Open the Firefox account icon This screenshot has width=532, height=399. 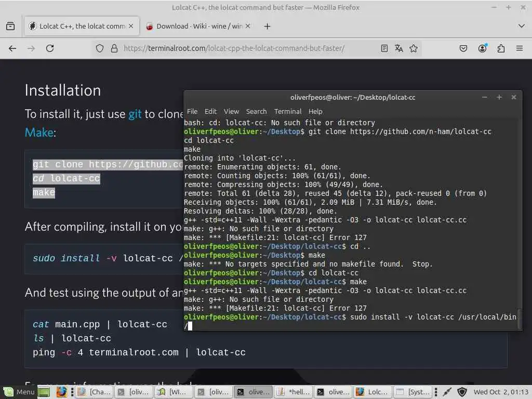(482, 48)
